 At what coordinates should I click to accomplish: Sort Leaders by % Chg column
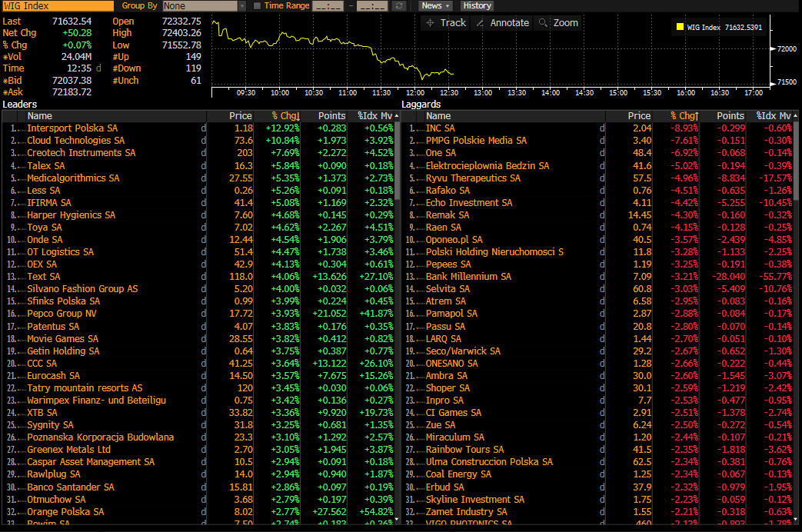click(x=285, y=116)
